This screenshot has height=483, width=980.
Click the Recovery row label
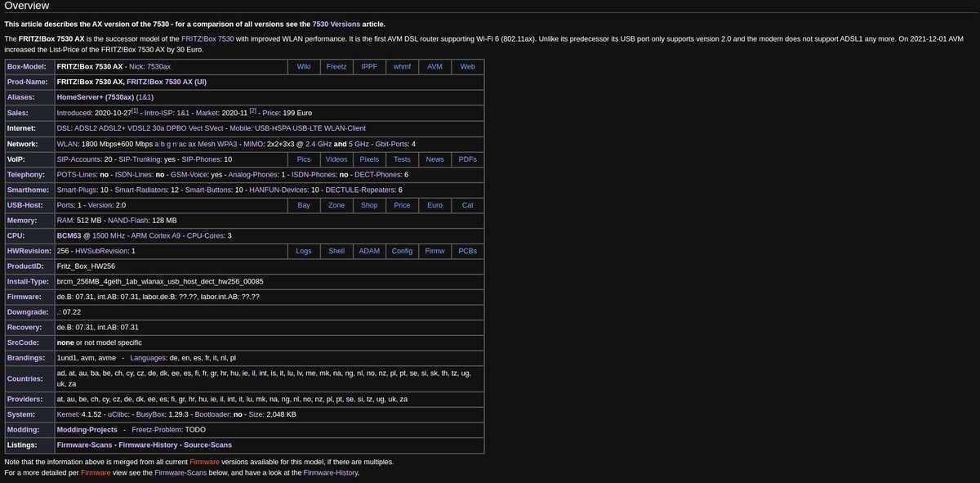click(x=24, y=327)
